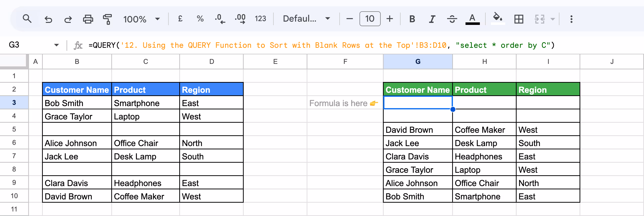Screen dimensions: 644x216
Task: Select column F header
Action: click(x=345, y=62)
